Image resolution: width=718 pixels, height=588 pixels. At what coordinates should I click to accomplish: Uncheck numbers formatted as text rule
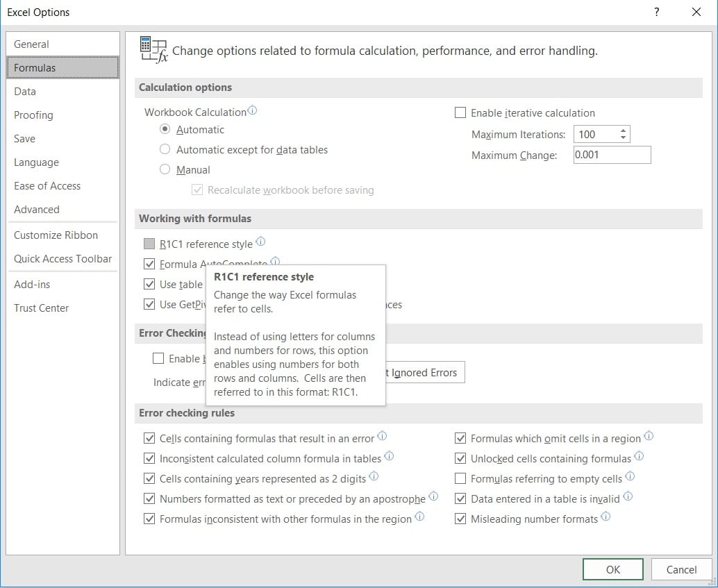point(149,498)
